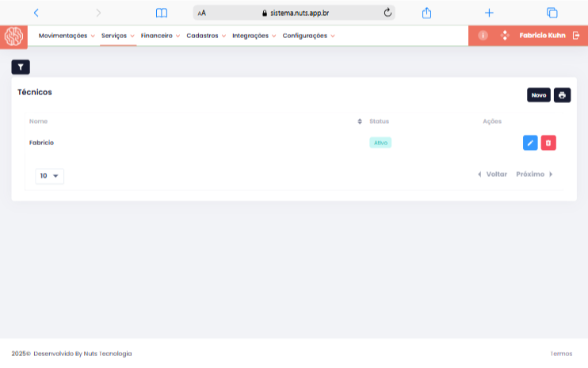This screenshot has width=588, height=368.
Task: Open the Termos link in footer
Action: point(561,354)
